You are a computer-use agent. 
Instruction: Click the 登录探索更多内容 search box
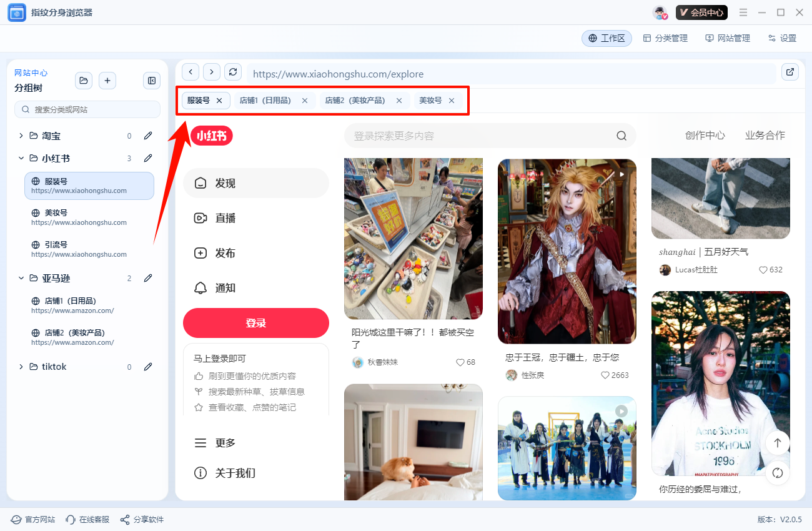[490, 136]
